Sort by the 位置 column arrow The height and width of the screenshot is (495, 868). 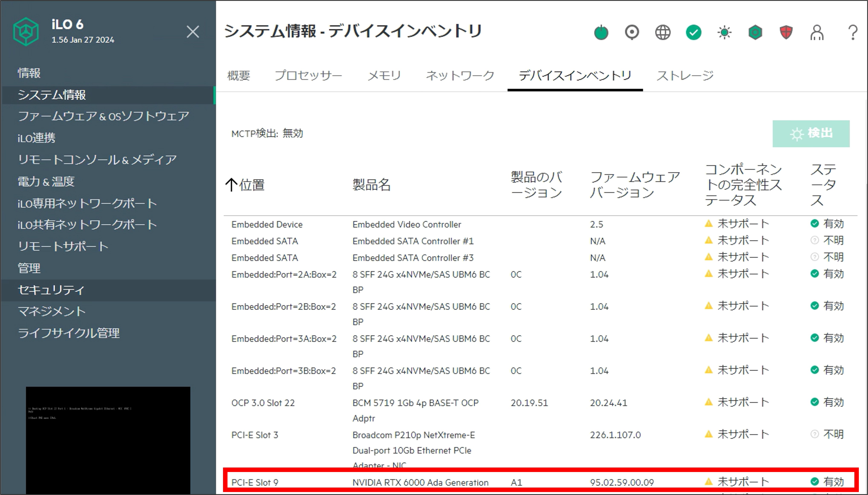point(231,185)
